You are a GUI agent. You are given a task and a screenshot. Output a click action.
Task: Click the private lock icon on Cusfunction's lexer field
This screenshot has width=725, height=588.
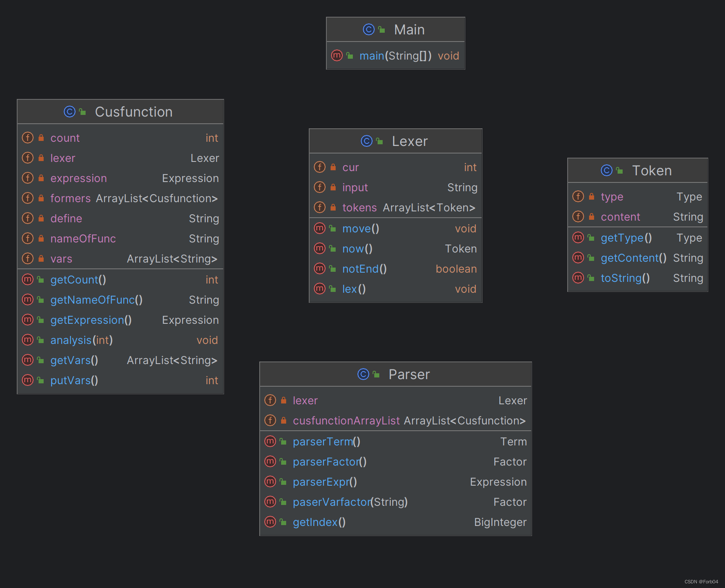[41, 158]
